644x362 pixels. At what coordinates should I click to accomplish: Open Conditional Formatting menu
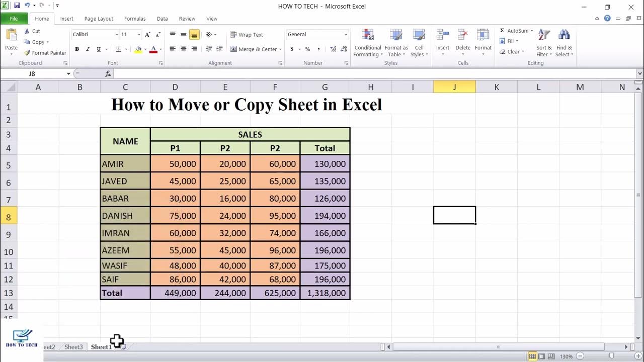pos(368,43)
